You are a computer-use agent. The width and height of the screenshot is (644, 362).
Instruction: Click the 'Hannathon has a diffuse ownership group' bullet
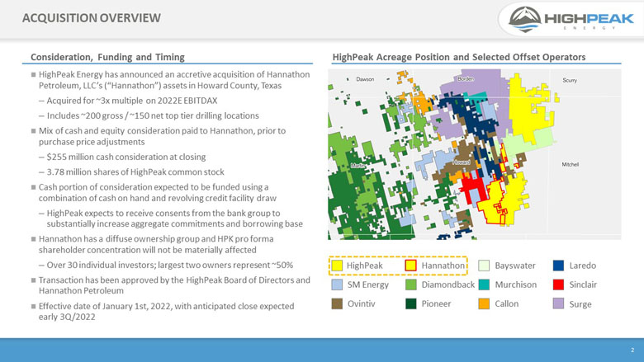[x=156, y=244]
